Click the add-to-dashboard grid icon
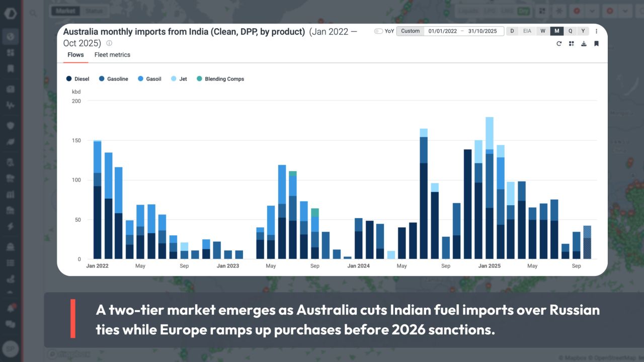This screenshot has height=362, width=644. point(571,44)
